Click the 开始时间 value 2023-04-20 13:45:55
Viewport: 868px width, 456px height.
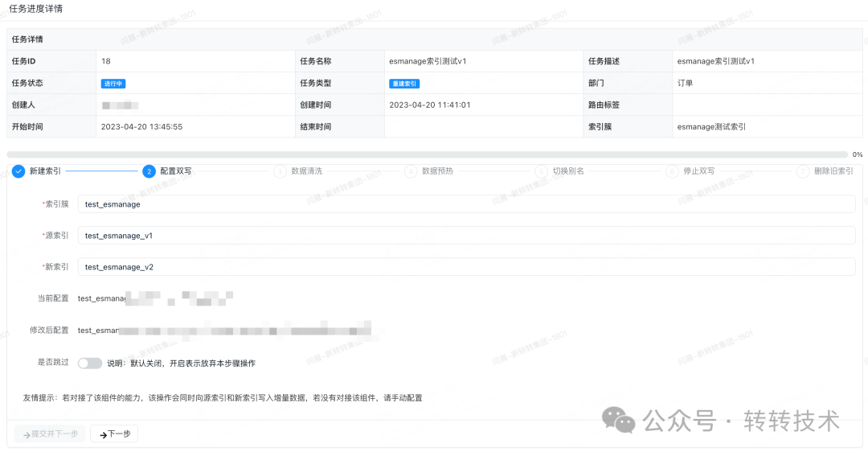tap(141, 127)
